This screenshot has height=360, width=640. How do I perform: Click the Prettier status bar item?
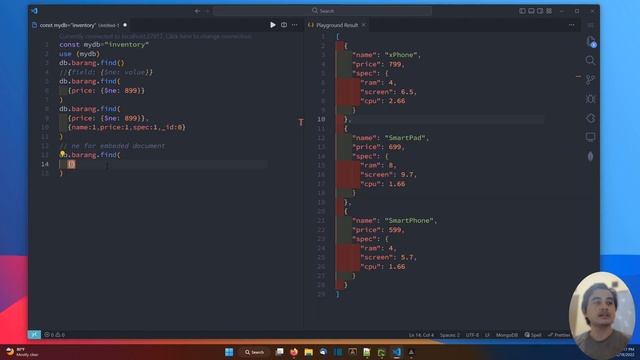[559, 335]
